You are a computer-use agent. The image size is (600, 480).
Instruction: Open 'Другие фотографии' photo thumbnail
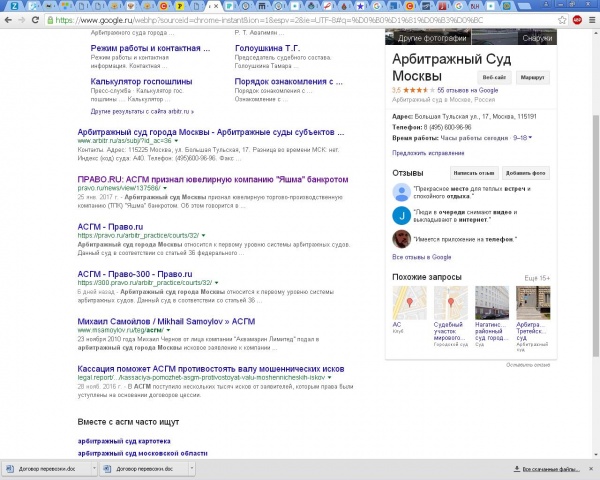(x=428, y=37)
